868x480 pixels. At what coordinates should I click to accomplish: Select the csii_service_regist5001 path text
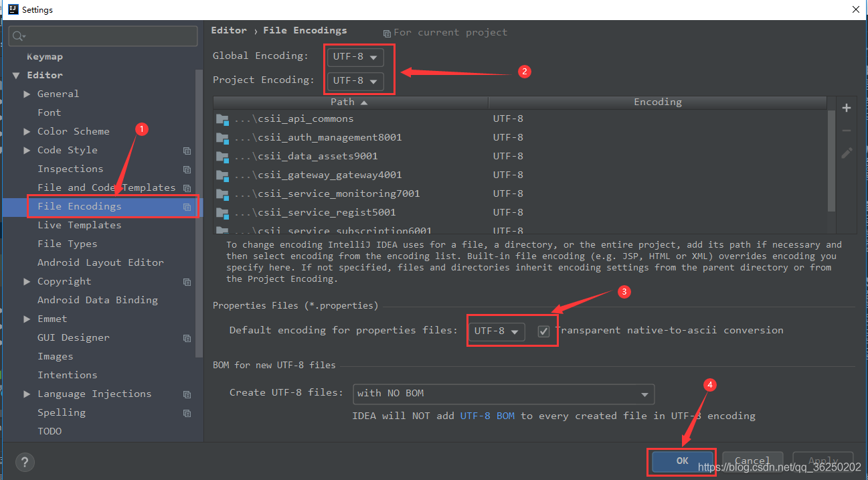315,213
